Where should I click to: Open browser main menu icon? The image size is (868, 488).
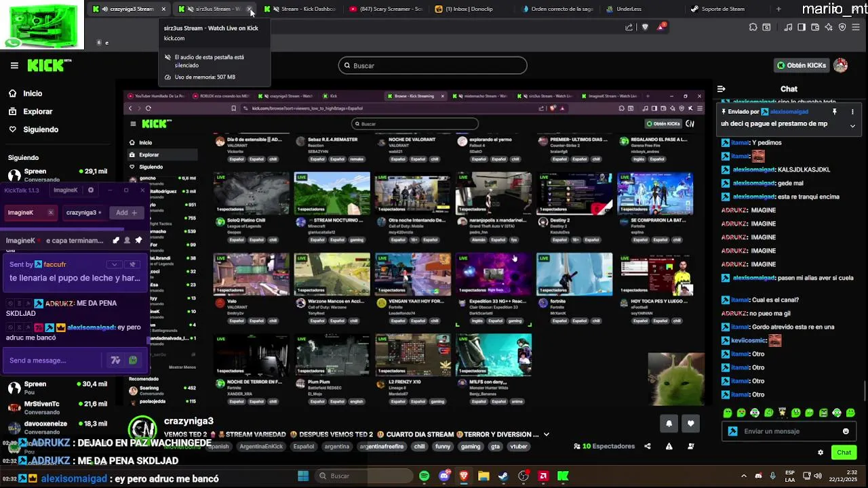pyautogui.click(x=857, y=27)
